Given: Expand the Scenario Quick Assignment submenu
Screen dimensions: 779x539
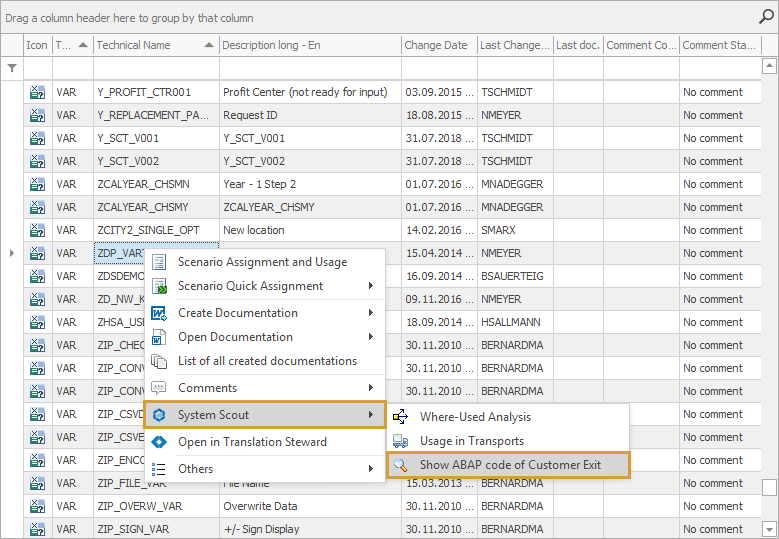Looking at the screenshot, I should (370, 286).
